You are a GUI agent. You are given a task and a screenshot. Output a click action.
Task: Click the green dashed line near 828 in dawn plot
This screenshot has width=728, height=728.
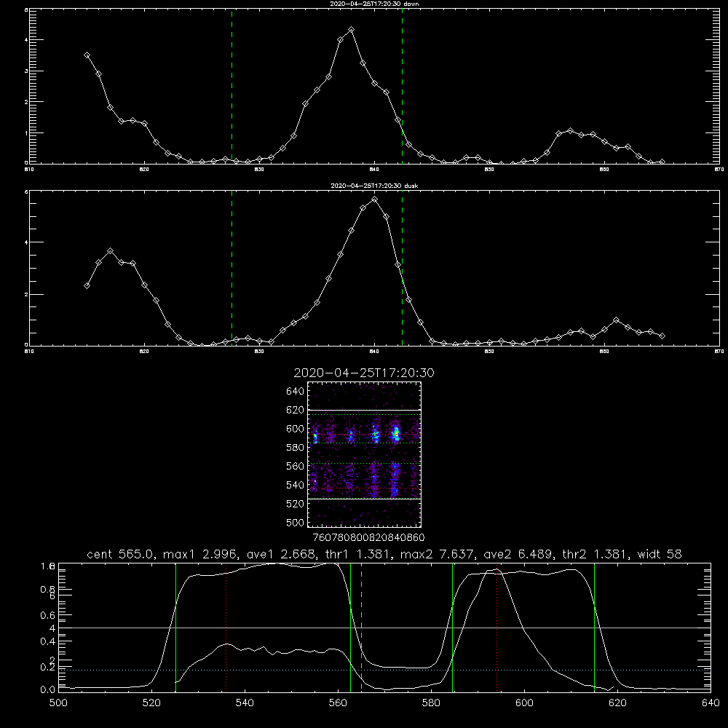click(232, 86)
